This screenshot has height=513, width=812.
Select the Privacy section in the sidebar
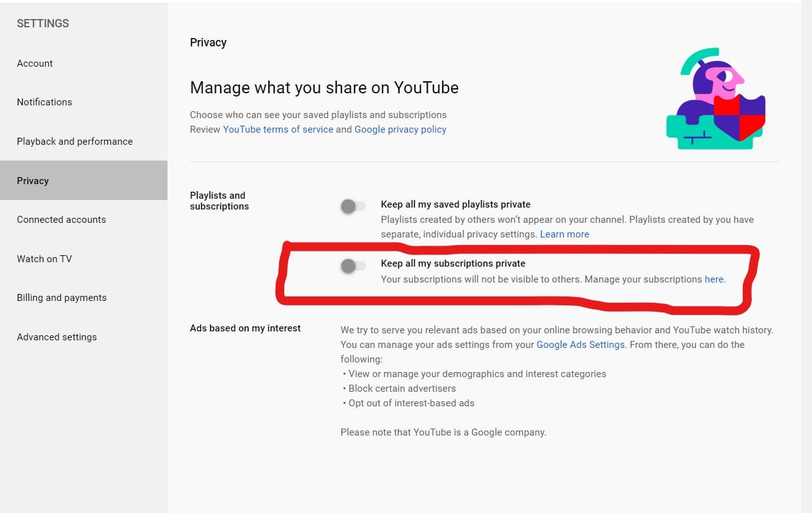point(32,180)
